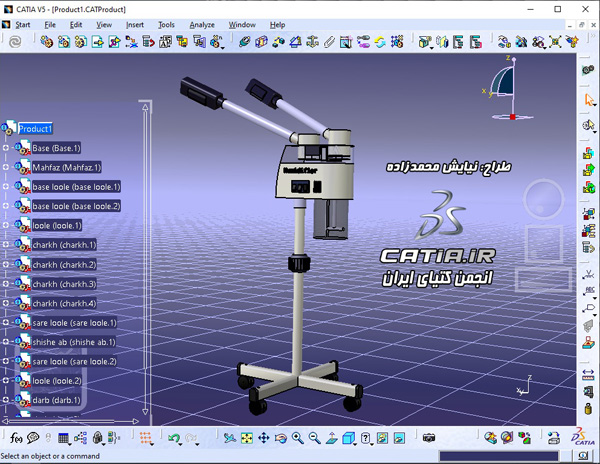Open the Isometric View dropdown arrow

pos(355,444)
